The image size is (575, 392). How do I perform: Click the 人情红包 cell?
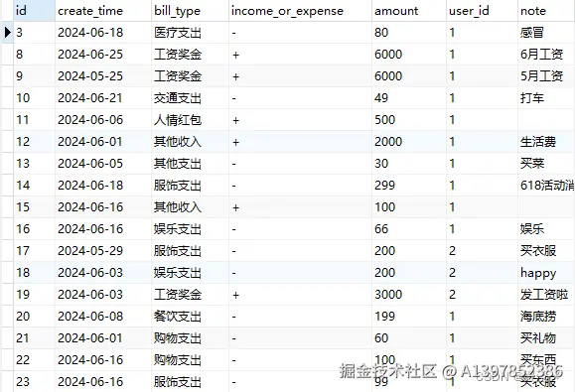(x=190, y=120)
